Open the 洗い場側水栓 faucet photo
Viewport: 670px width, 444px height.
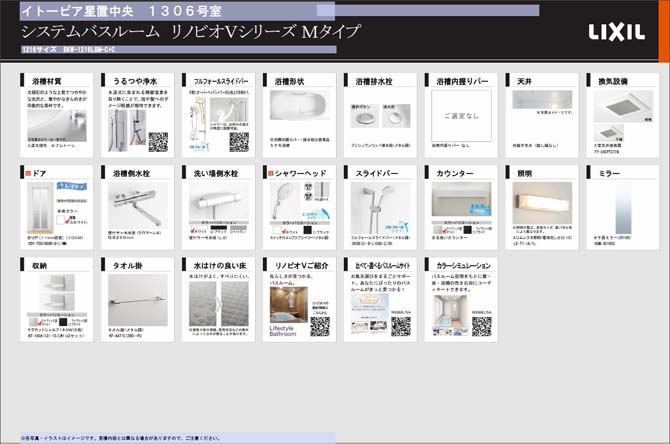coord(219,201)
